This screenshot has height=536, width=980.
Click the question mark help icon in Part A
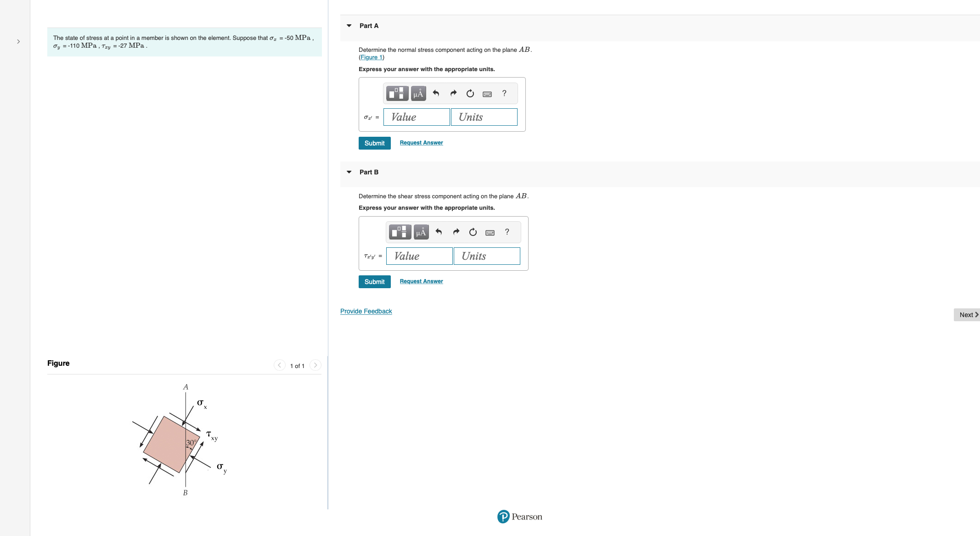(504, 93)
